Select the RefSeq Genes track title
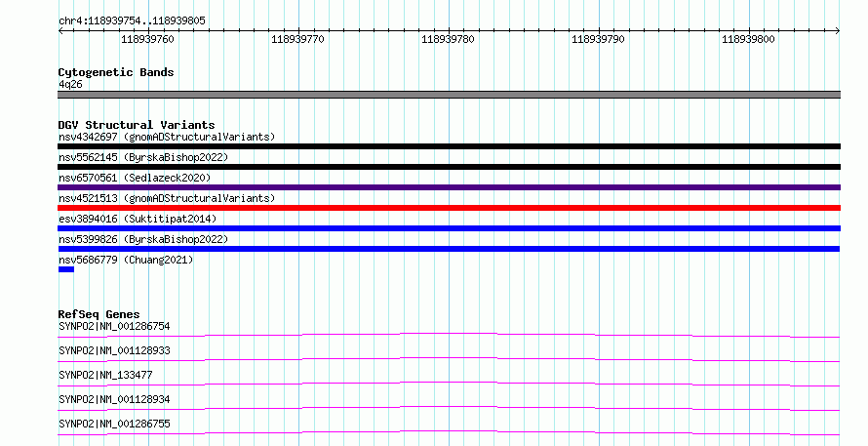This screenshot has width=868, height=446. [x=99, y=314]
